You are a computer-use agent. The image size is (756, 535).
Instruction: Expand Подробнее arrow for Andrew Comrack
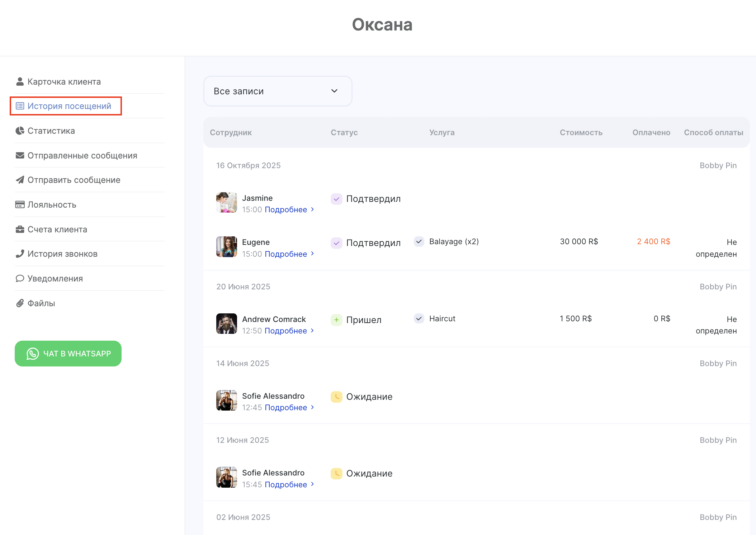(x=312, y=331)
